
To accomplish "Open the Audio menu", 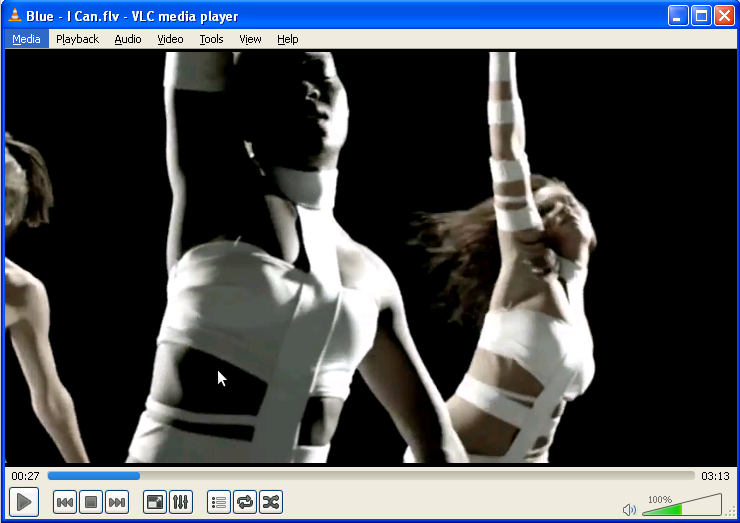I will click(x=128, y=39).
